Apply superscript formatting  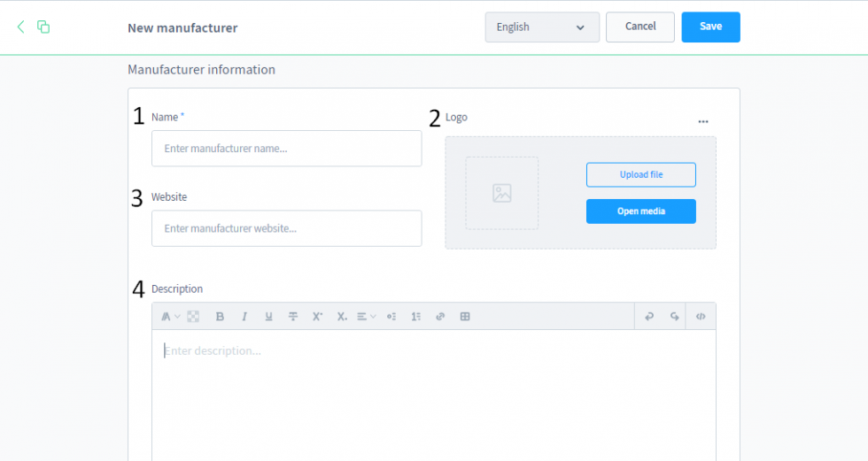pyautogui.click(x=317, y=317)
